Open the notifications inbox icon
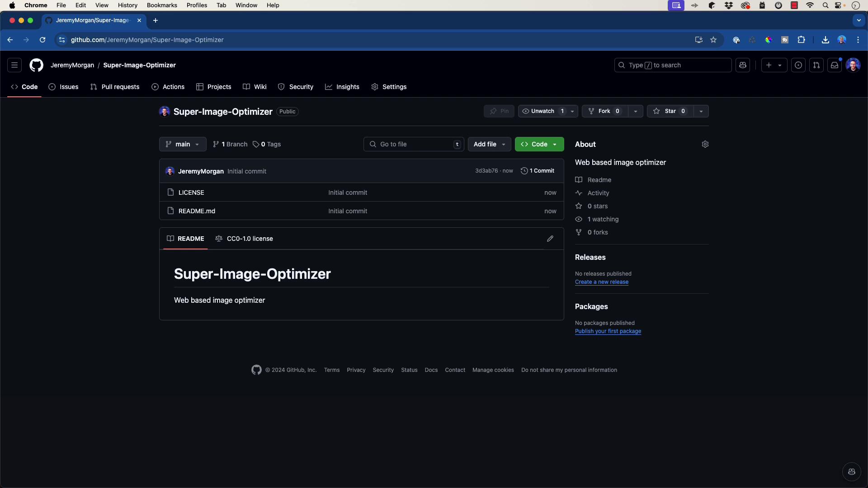 click(x=835, y=65)
